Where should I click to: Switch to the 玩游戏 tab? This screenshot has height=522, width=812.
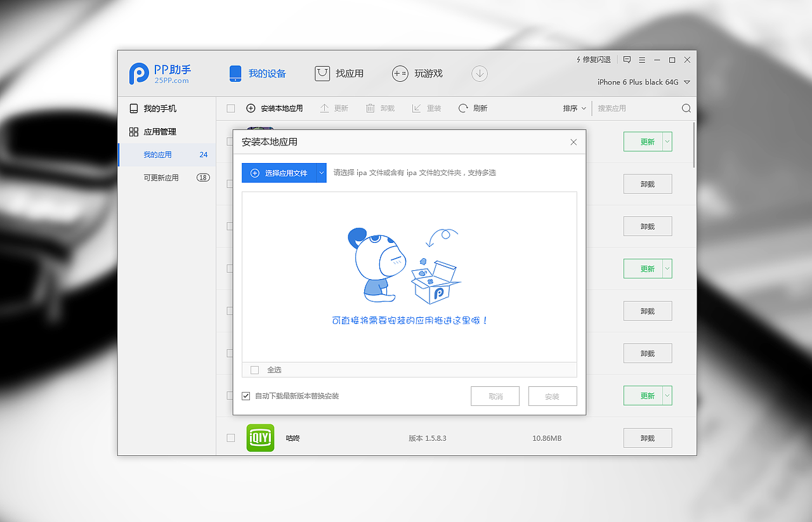pyautogui.click(x=417, y=74)
